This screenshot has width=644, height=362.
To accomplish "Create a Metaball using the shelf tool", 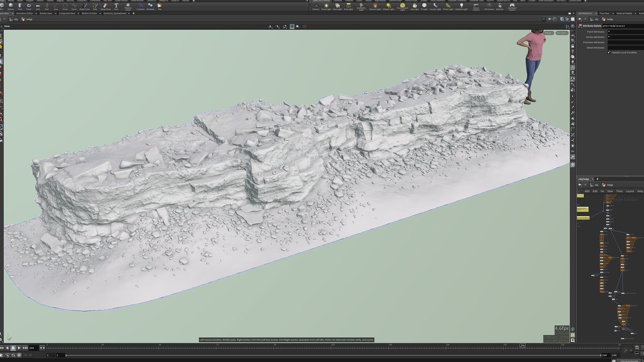I will tap(150, 6).
